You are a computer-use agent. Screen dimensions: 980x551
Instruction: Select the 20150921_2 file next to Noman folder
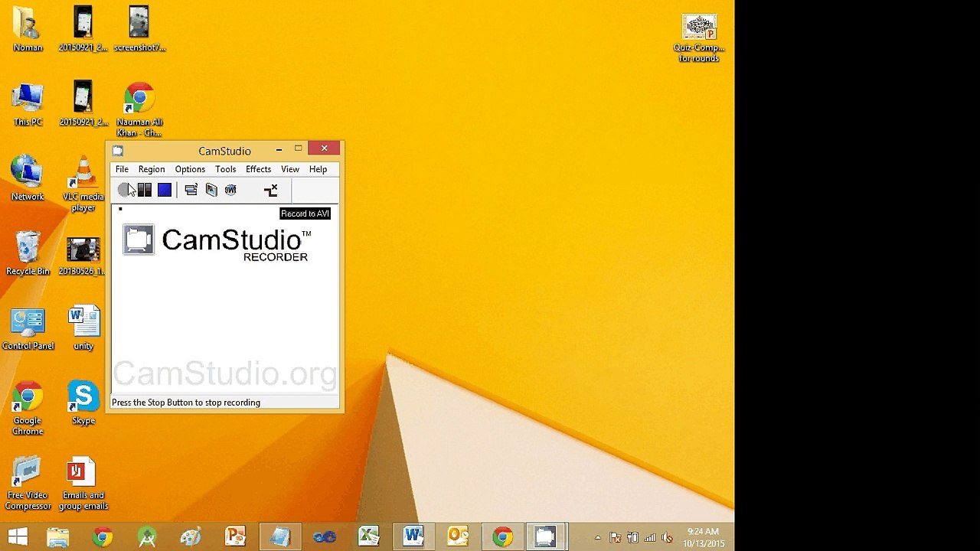[x=83, y=30]
